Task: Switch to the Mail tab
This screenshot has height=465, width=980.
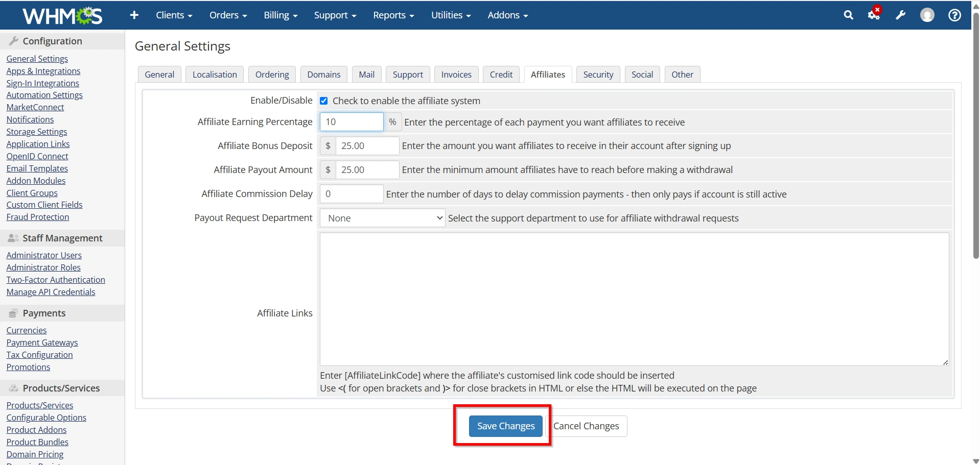Action: [366, 75]
